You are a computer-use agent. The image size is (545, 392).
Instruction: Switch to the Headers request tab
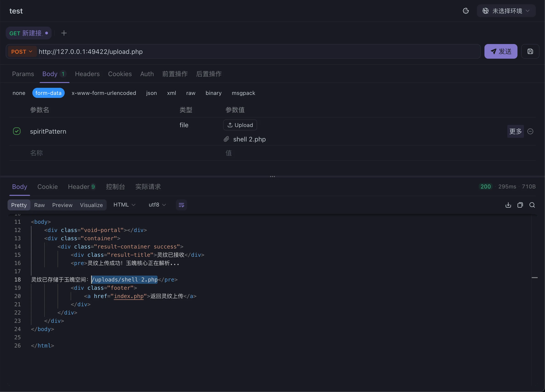point(87,74)
